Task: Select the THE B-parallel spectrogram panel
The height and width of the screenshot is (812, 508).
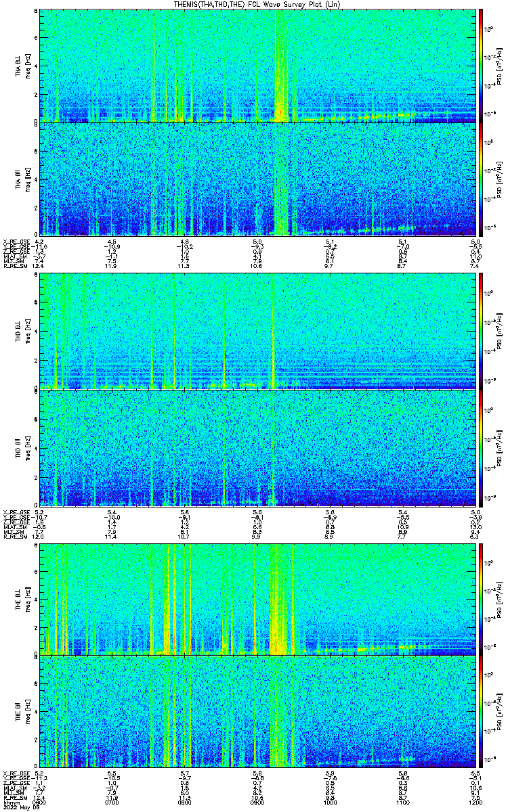Action: [x=258, y=712]
